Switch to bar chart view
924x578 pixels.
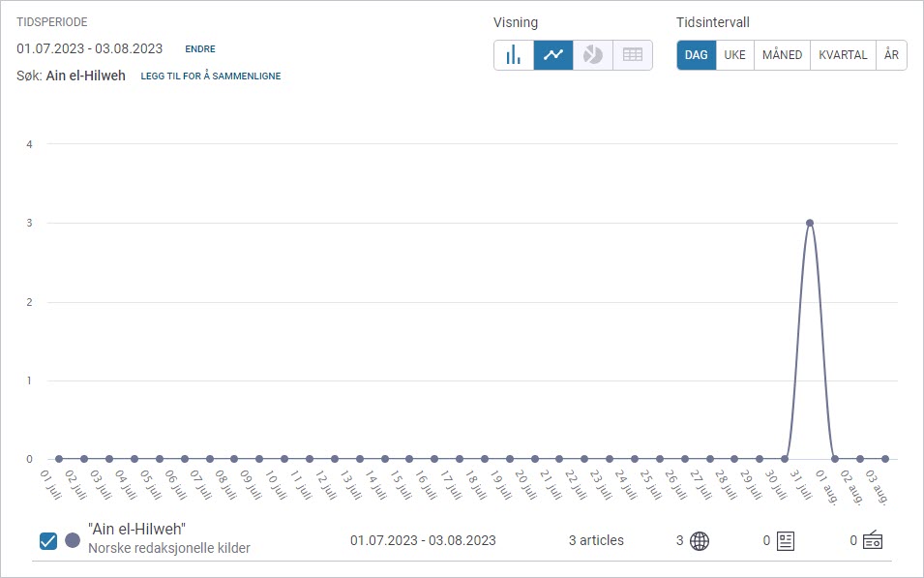(x=514, y=55)
